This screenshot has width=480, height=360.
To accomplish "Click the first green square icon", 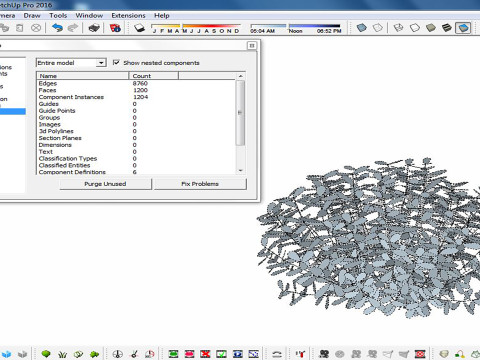I will tap(173, 354).
